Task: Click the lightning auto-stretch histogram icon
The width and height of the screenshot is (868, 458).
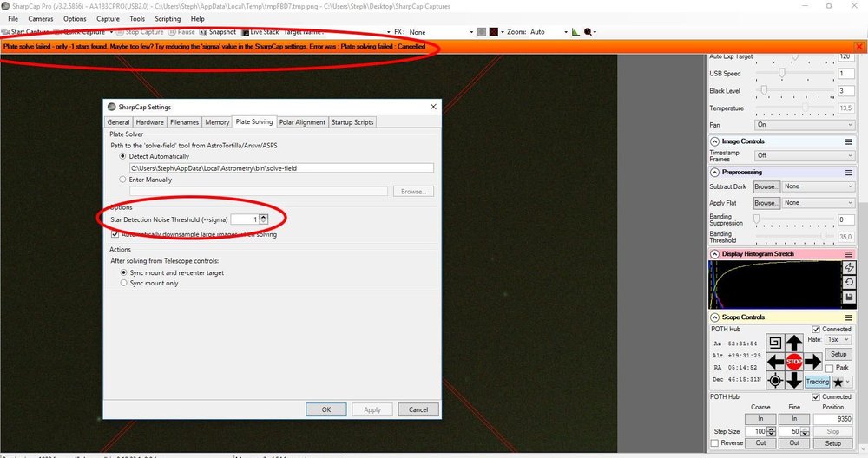Action: point(849,268)
